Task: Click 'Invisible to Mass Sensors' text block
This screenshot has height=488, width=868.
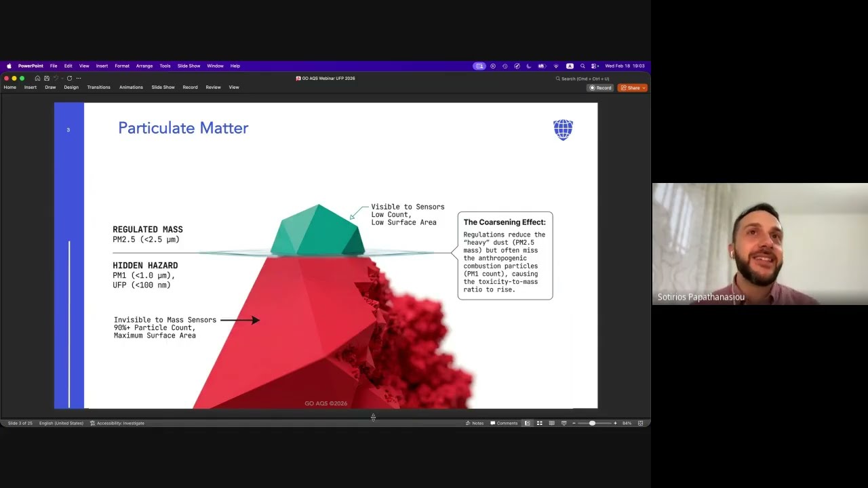Action: [165, 327]
